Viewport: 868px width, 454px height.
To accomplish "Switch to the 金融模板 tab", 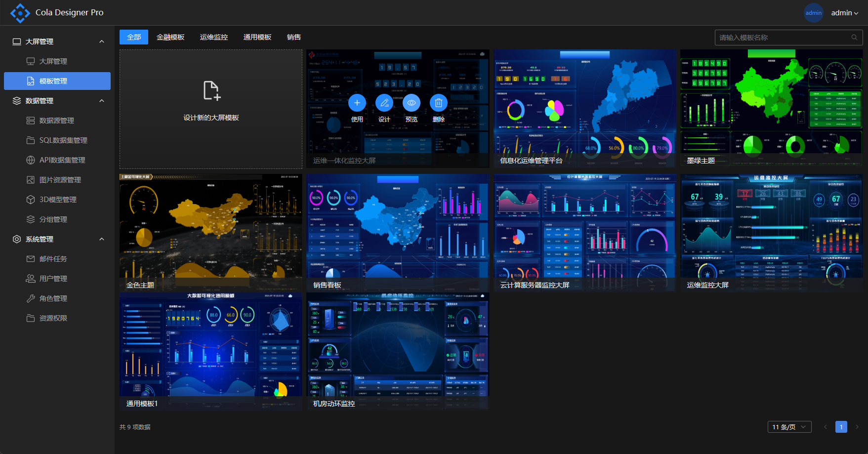I will (x=170, y=37).
